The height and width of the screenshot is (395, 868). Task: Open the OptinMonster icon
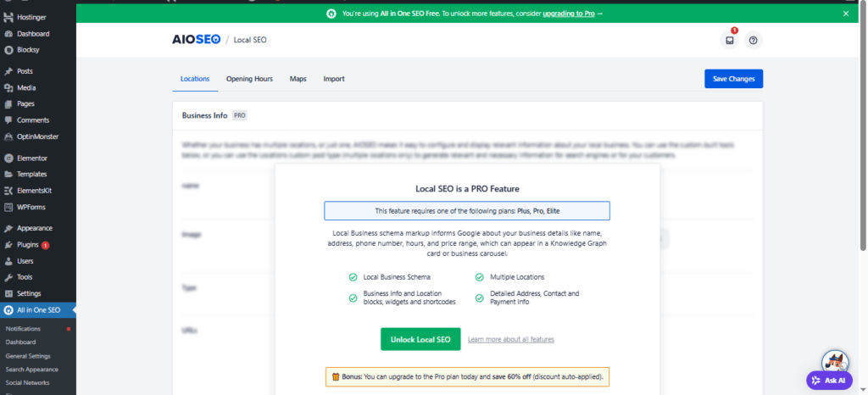click(8, 136)
